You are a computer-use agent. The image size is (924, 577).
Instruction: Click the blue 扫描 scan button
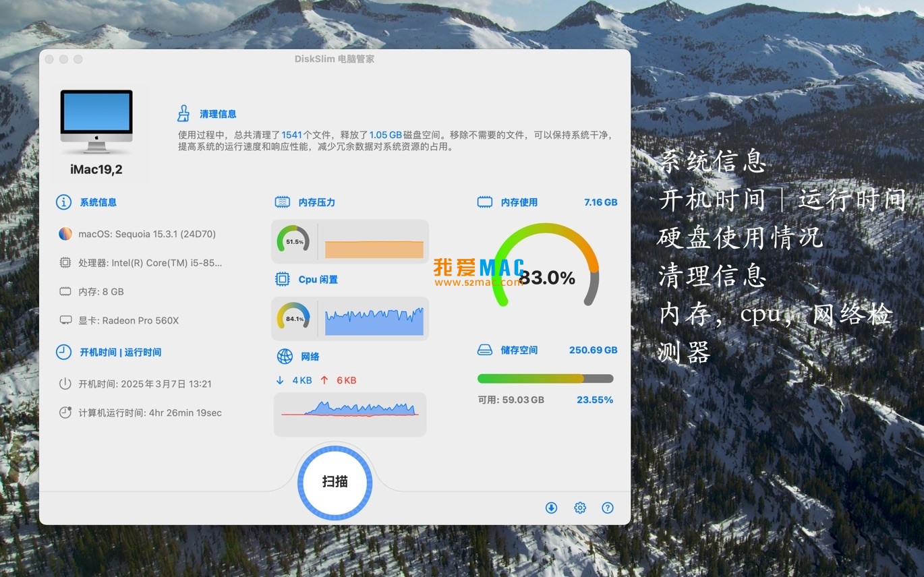(335, 482)
